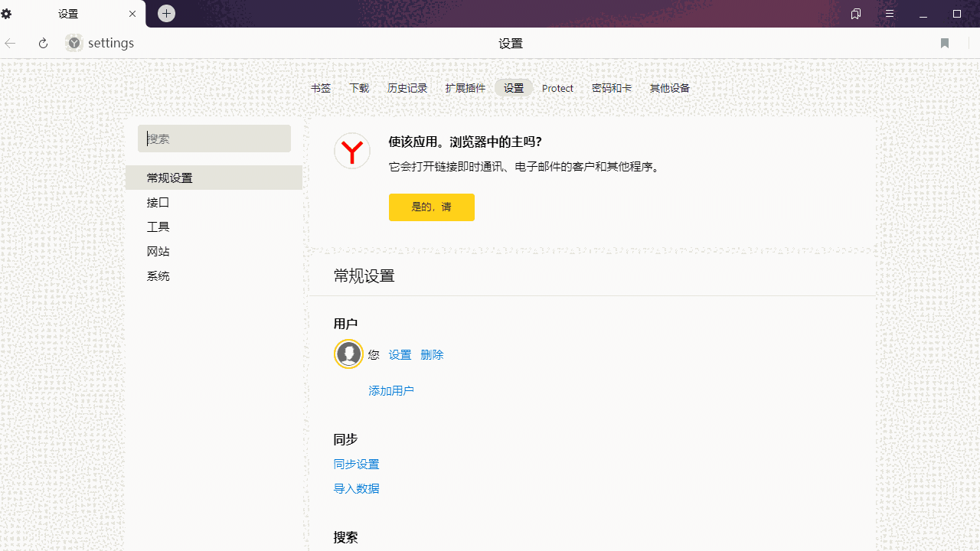The width and height of the screenshot is (980, 551).
Task: Switch to the 密码和卡 section
Action: [x=612, y=87]
